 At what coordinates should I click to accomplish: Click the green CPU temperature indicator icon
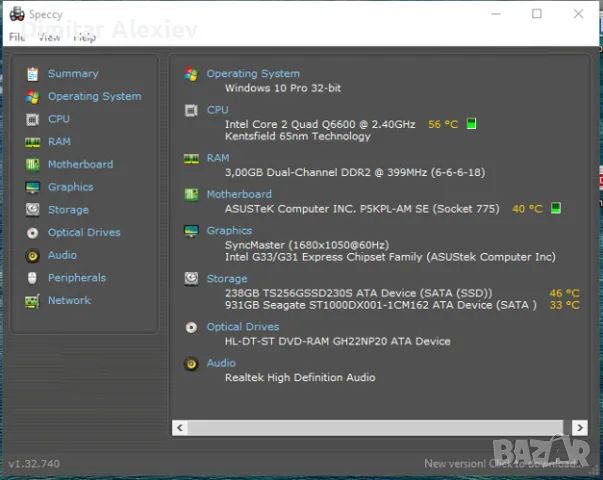click(x=471, y=124)
